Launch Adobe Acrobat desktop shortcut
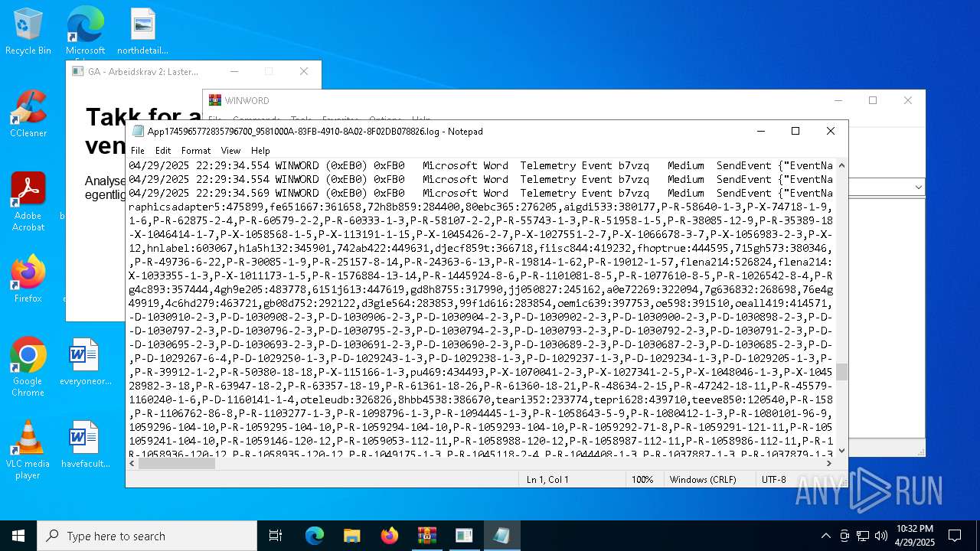 (28, 201)
